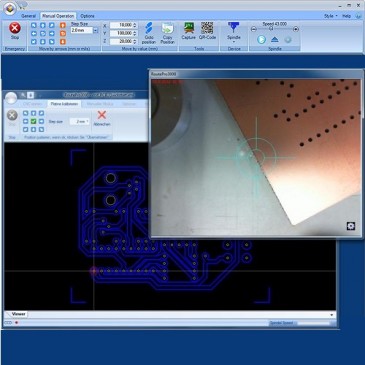Click the red X Abbrechen icon

pyautogui.click(x=102, y=115)
